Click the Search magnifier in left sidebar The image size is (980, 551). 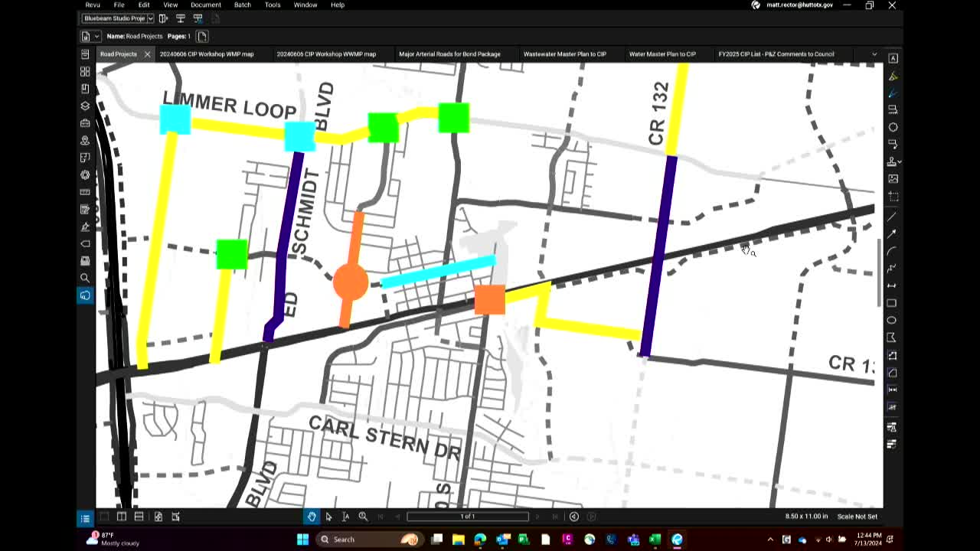85,278
